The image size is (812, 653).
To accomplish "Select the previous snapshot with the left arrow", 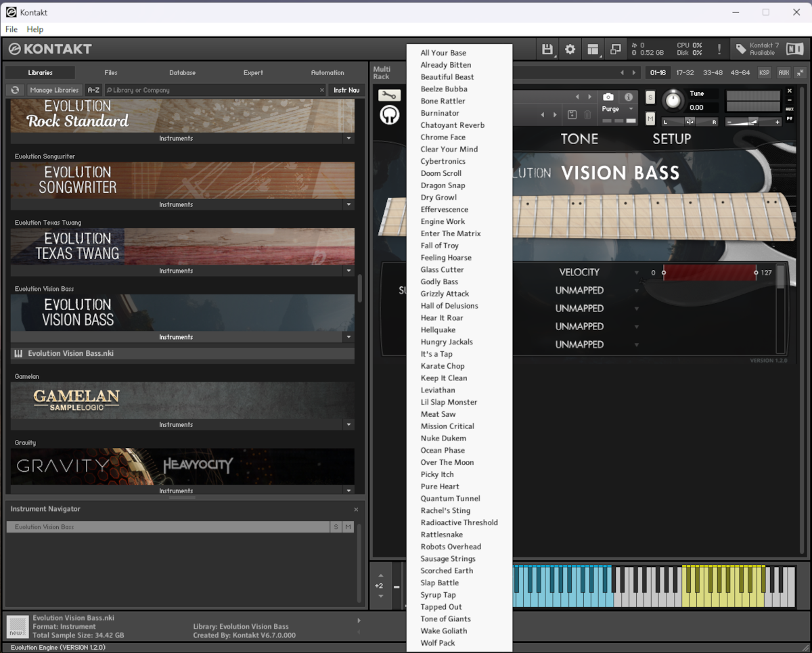I will coord(543,115).
